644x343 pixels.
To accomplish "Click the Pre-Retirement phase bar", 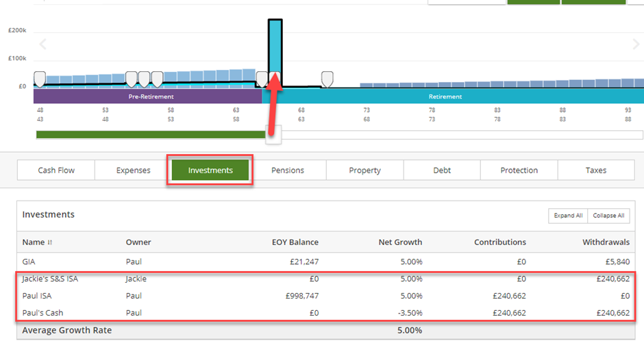I will (x=148, y=97).
